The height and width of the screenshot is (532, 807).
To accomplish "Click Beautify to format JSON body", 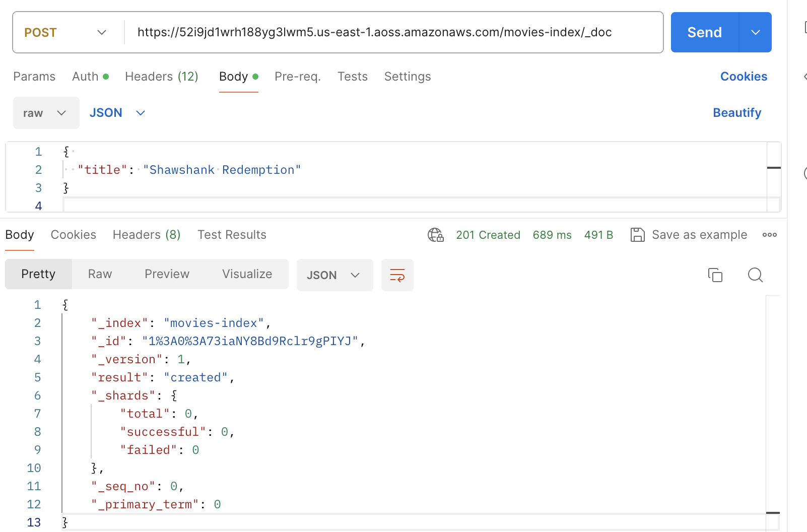I will click(737, 112).
